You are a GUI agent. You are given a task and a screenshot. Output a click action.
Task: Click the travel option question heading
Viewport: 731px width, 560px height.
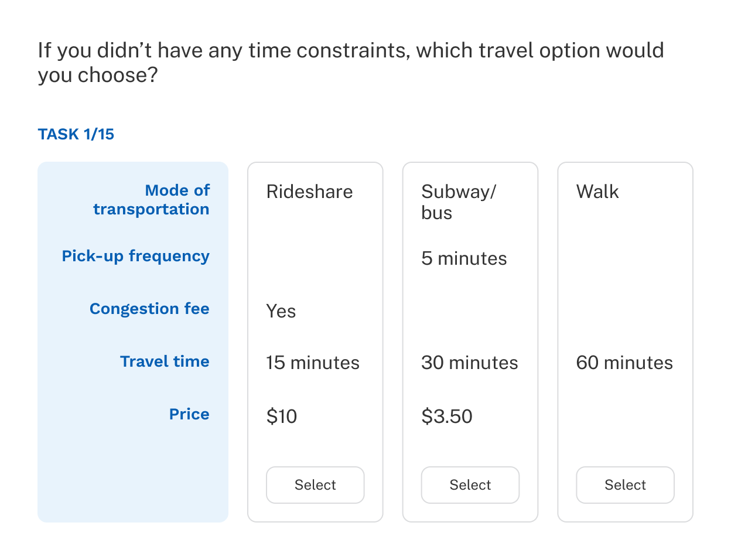(x=350, y=63)
